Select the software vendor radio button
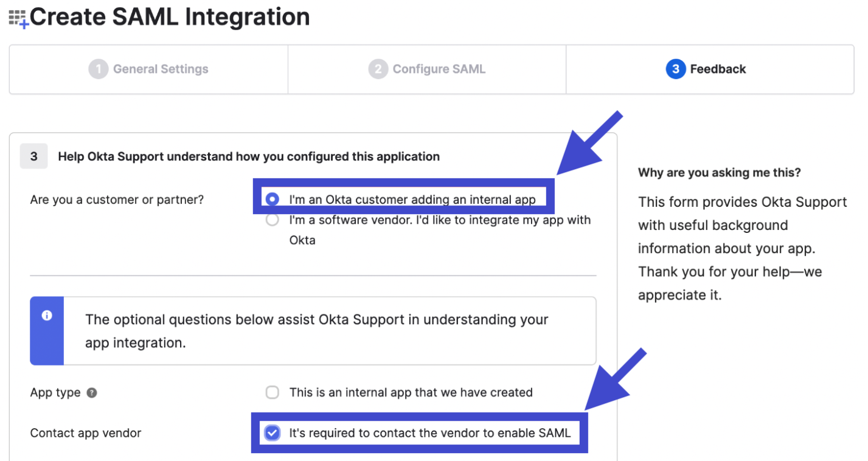The height and width of the screenshot is (461, 868). [273, 220]
